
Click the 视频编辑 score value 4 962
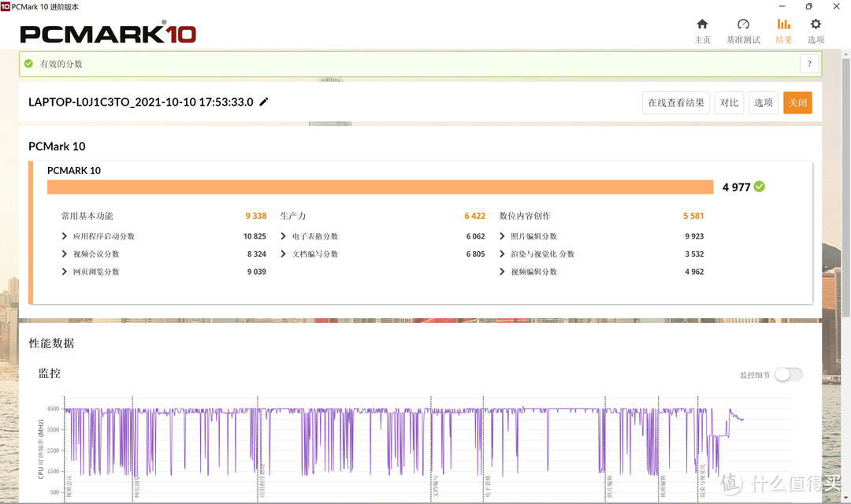click(694, 271)
